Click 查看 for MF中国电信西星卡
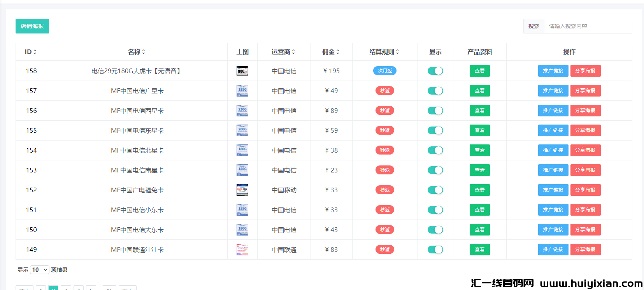Image resolution: width=644 pixels, height=290 pixels. point(479,111)
